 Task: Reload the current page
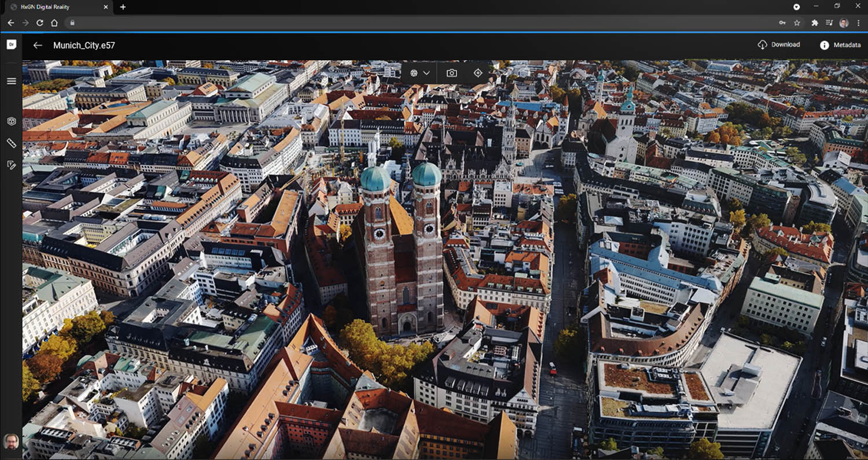[x=39, y=23]
